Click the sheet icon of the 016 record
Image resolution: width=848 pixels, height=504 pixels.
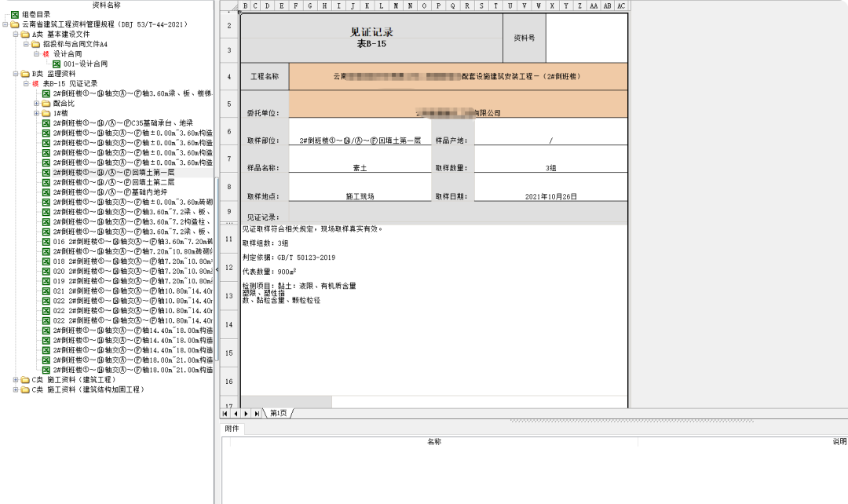(46, 242)
